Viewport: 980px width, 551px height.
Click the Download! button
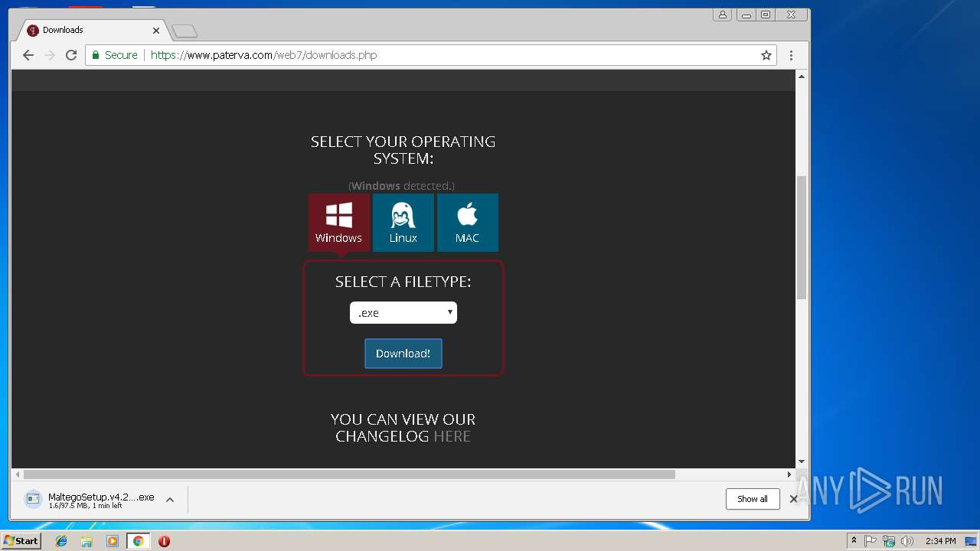[403, 354]
